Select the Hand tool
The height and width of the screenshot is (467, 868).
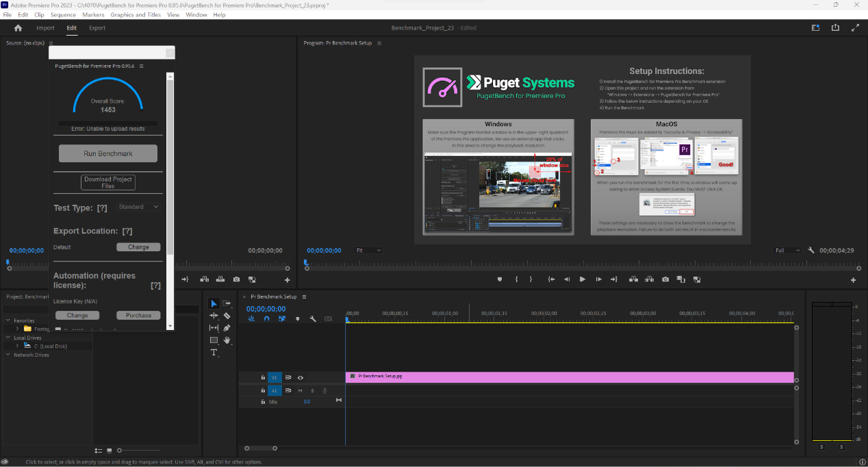[x=227, y=340]
